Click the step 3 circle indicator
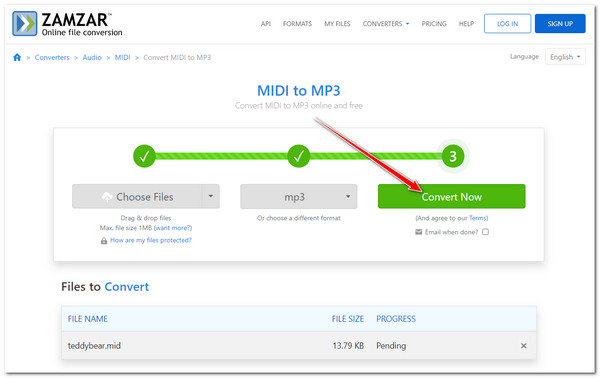 click(453, 156)
